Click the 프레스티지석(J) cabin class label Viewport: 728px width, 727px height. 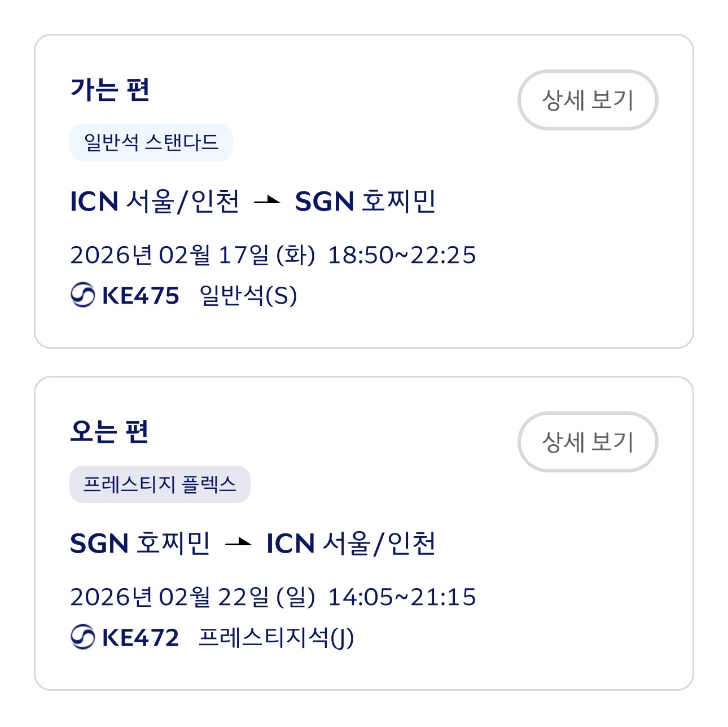pyautogui.click(x=276, y=638)
